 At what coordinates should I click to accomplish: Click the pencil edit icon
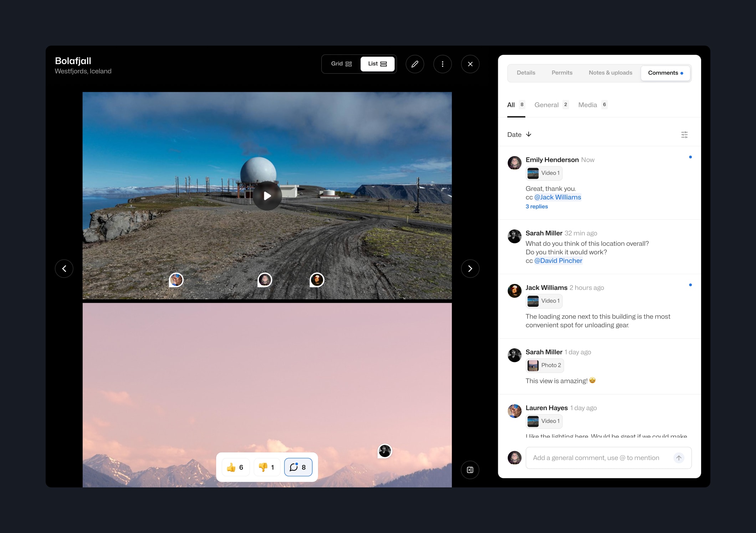415,64
